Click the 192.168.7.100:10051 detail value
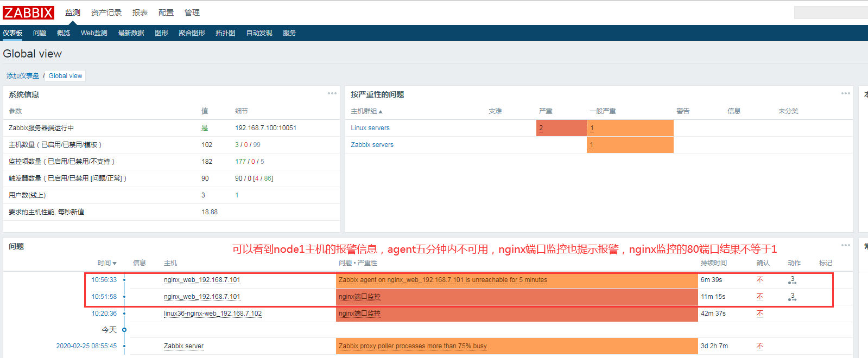Viewport: 868px width, 358px height. [265, 128]
